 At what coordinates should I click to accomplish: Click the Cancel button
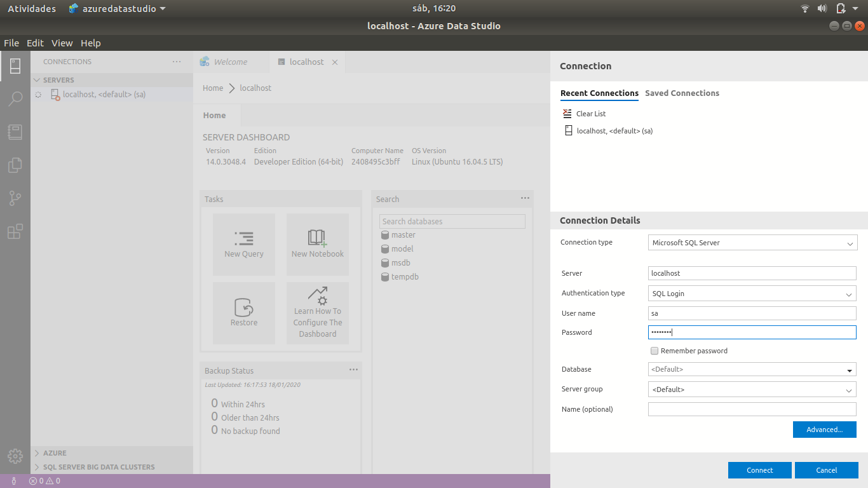[x=827, y=470]
